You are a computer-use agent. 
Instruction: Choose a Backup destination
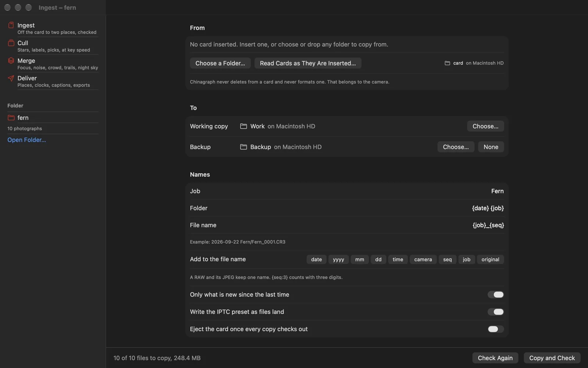pos(456,147)
